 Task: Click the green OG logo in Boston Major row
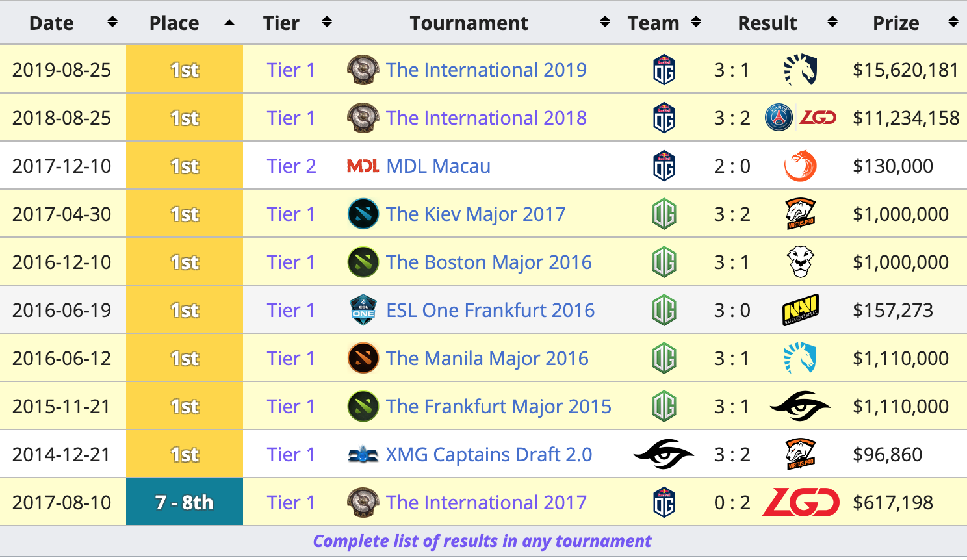coord(664,262)
